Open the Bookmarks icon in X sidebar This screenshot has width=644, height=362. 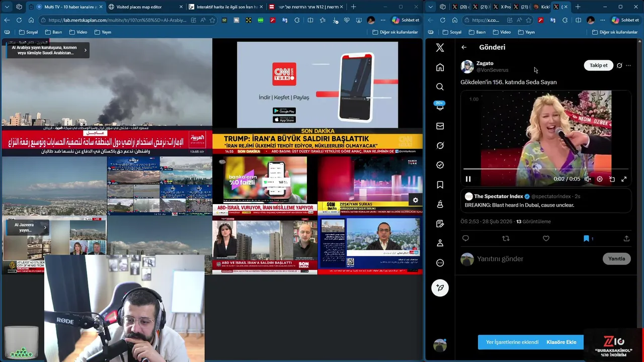tap(440, 185)
